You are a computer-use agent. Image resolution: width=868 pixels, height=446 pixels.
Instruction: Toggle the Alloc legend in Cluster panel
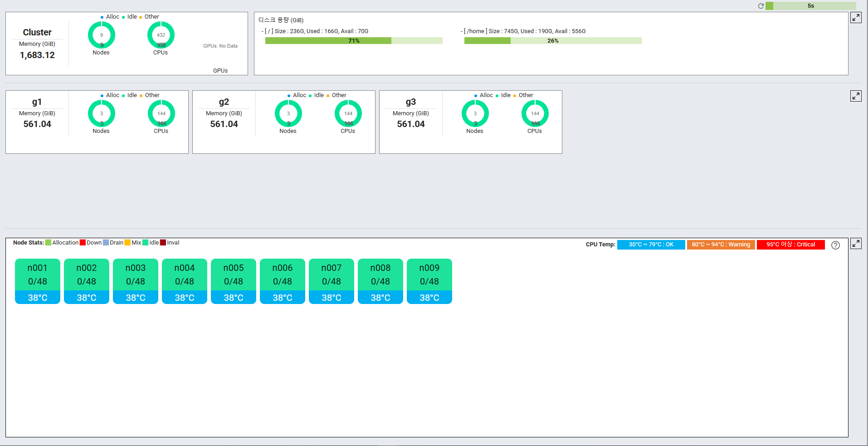click(110, 17)
